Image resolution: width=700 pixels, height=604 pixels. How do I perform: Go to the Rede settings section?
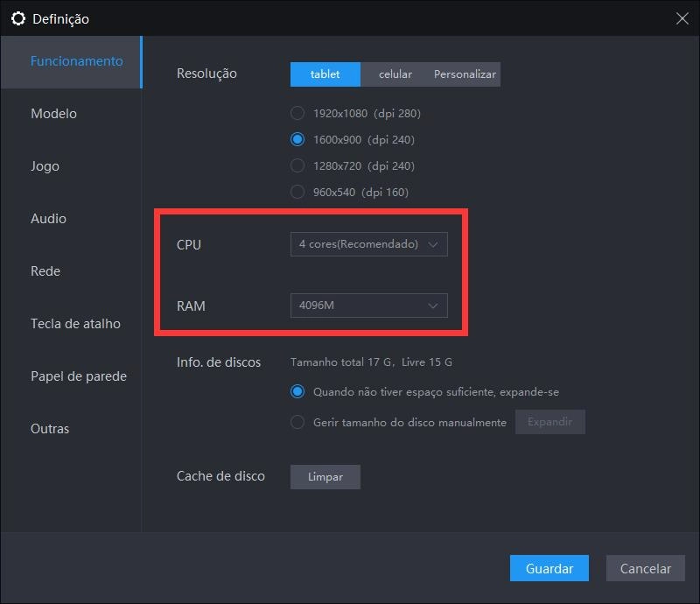[x=46, y=271]
